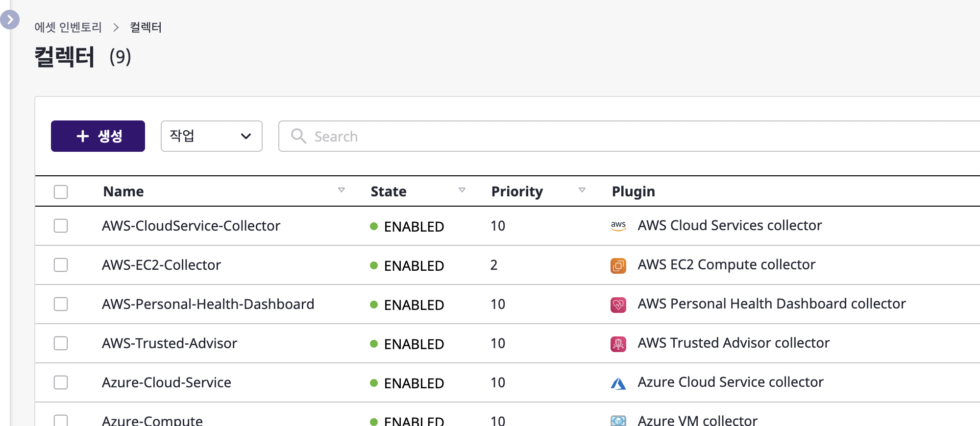The height and width of the screenshot is (426, 980).
Task: Click the magnifier icon in search bar
Action: point(298,136)
